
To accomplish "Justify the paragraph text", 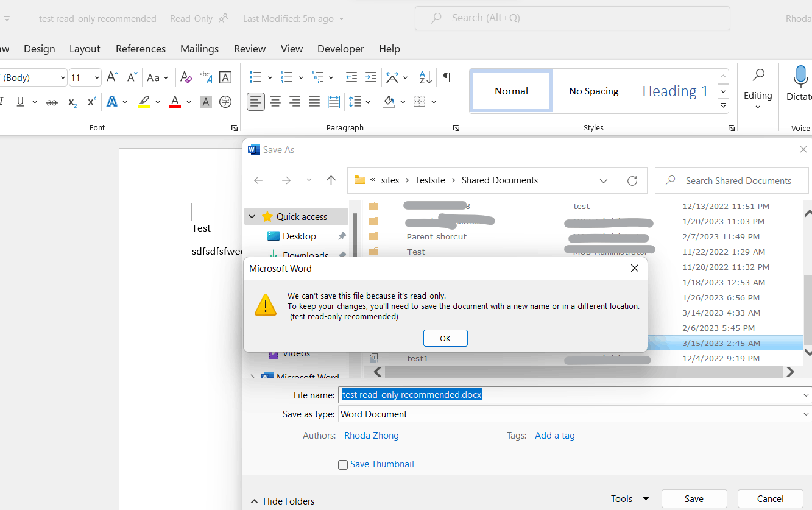I will 314,102.
